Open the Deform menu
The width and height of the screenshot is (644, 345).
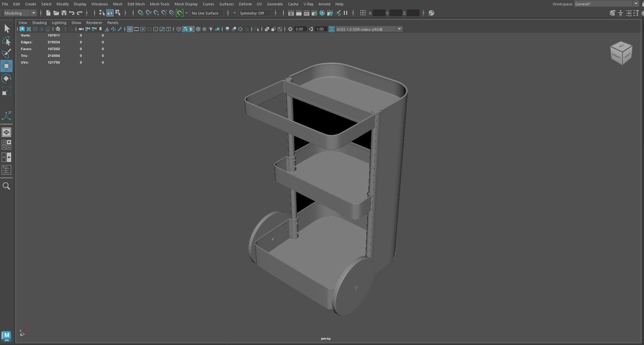point(245,4)
